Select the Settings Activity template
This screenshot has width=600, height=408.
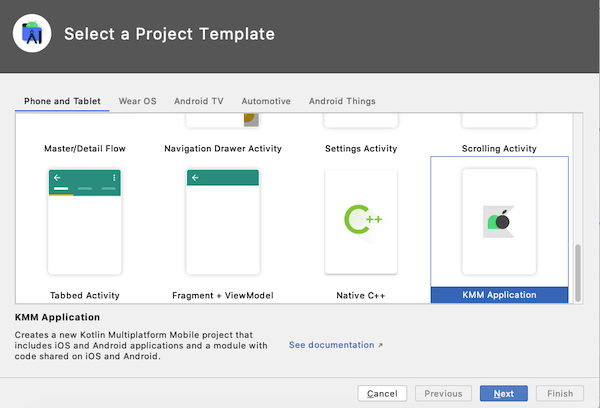(x=361, y=149)
